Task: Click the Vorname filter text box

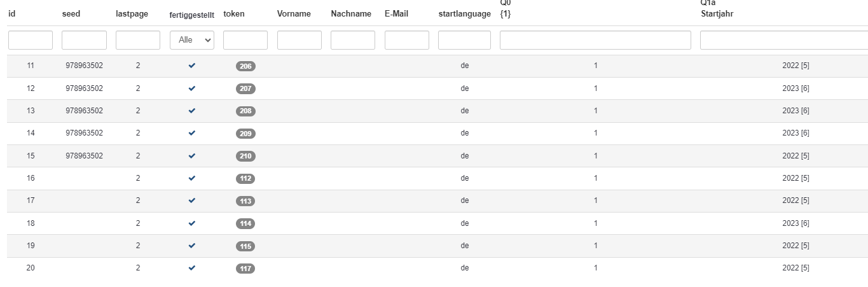Action: pos(300,40)
